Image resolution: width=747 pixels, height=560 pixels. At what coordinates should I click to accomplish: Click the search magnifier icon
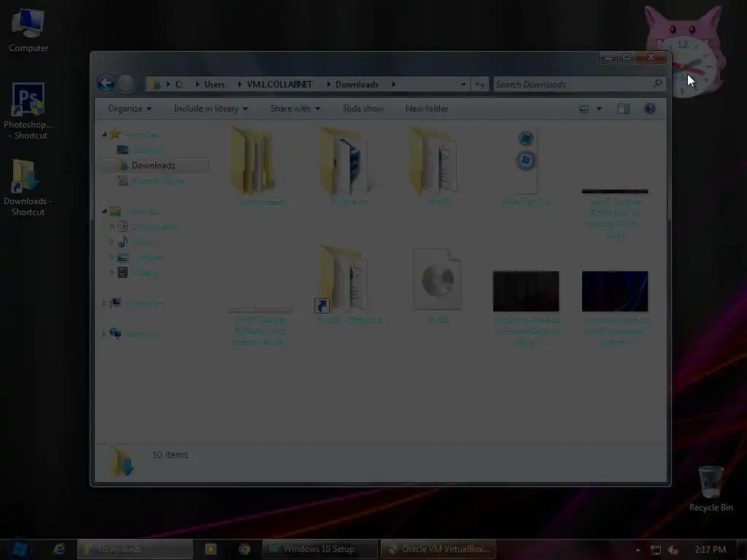pos(657,83)
